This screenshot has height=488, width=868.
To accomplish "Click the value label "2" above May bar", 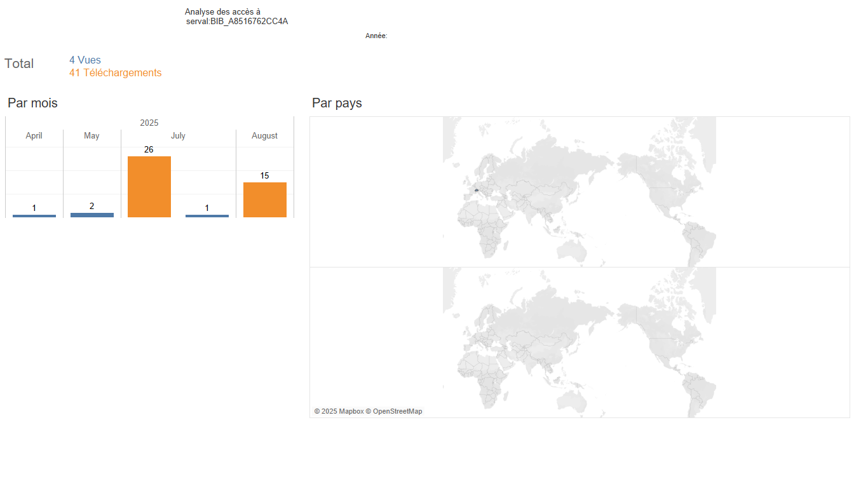I will pyautogui.click(x=92, y=206).
